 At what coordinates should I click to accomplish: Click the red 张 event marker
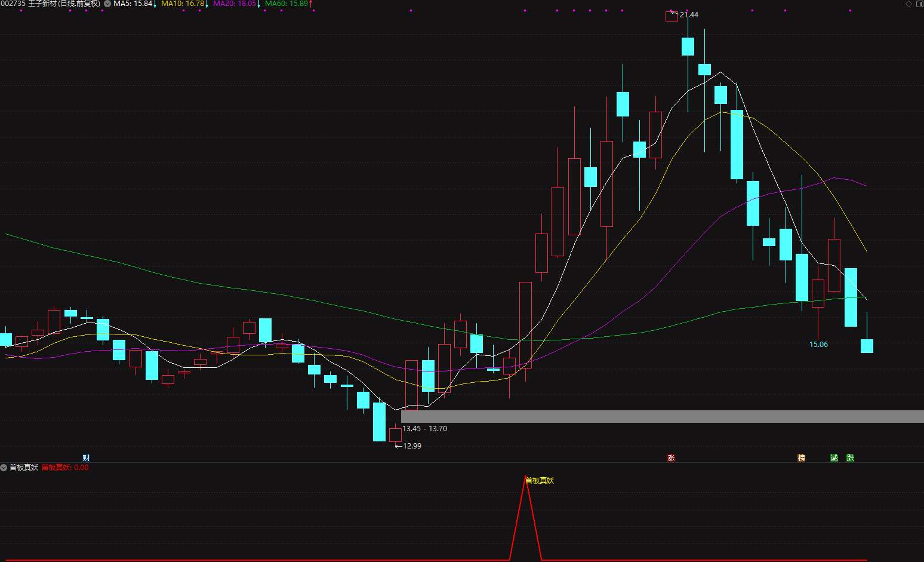coord(671,458)
